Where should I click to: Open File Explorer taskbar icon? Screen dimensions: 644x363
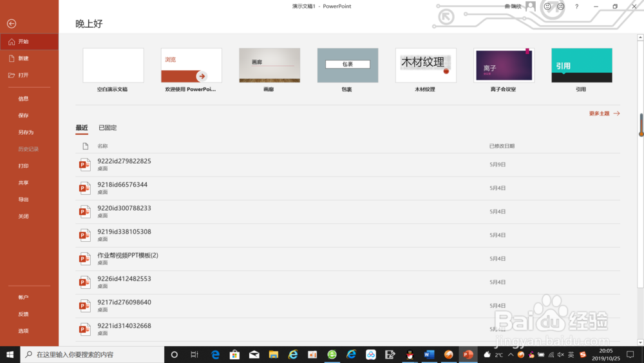point(274,355)
